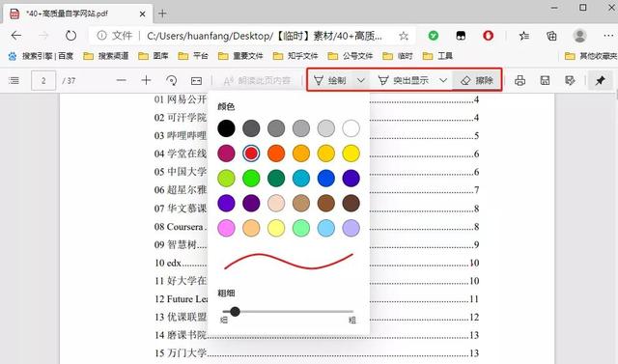Pin the PDF toolbar
This screenshot has height=364, width=618.
[600, 80]
